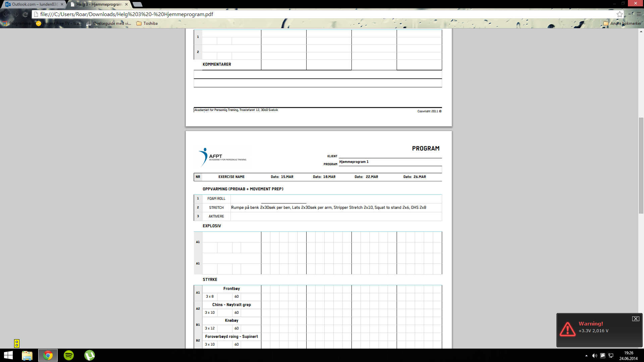
Task: Click the Dato: 22.MAR column header
Action: click(x=366, y=177)
